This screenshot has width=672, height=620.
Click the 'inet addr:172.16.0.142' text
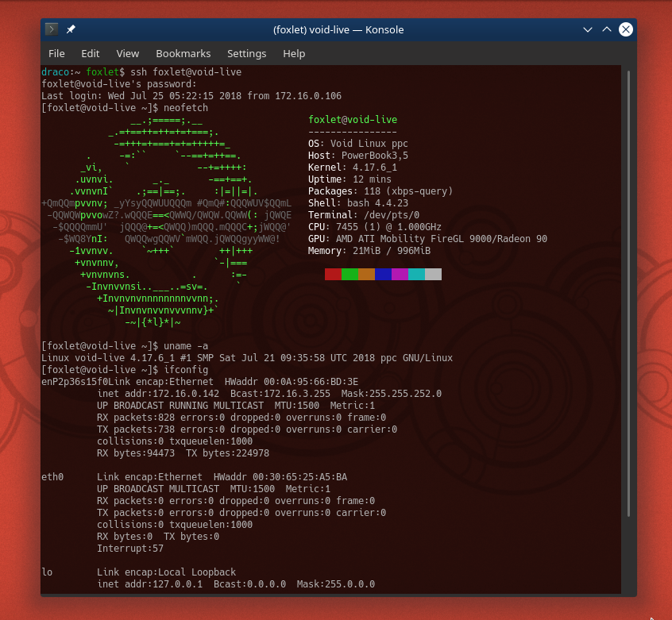pyautogui.click(x=158, y=394)
